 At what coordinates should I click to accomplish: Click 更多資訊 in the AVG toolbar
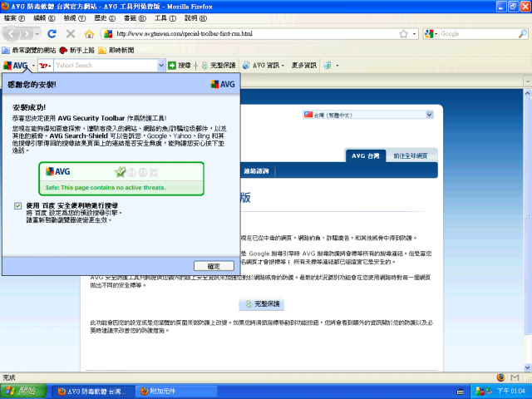(x=304, y=66)
